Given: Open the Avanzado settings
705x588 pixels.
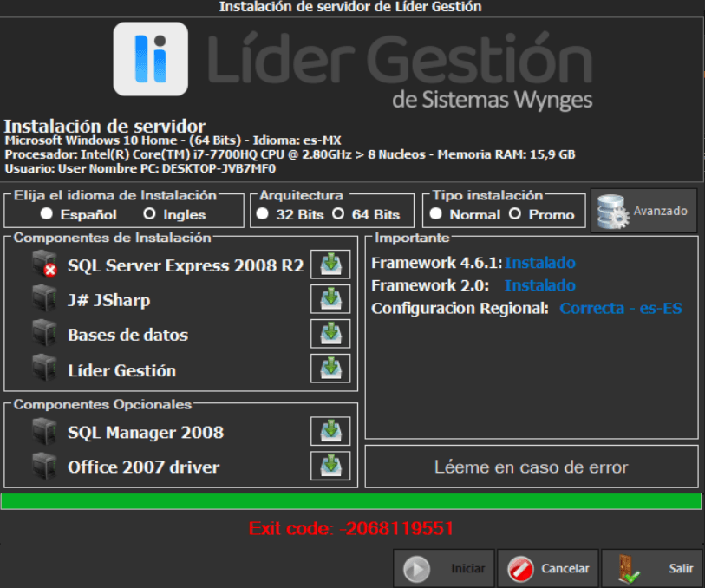Looking at the screenshot, I should 643,211.
